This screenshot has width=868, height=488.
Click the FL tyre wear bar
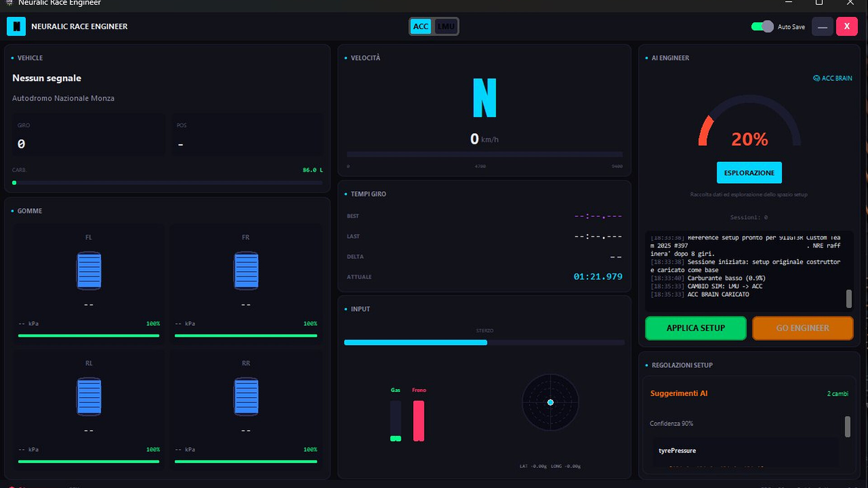click(x=89, y=336)
